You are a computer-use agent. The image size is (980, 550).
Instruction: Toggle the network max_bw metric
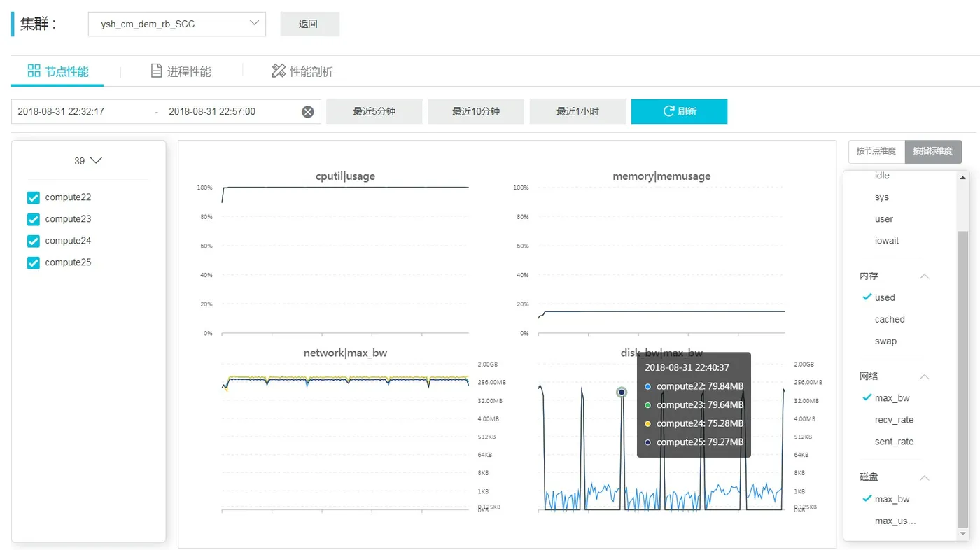point(892,398)
